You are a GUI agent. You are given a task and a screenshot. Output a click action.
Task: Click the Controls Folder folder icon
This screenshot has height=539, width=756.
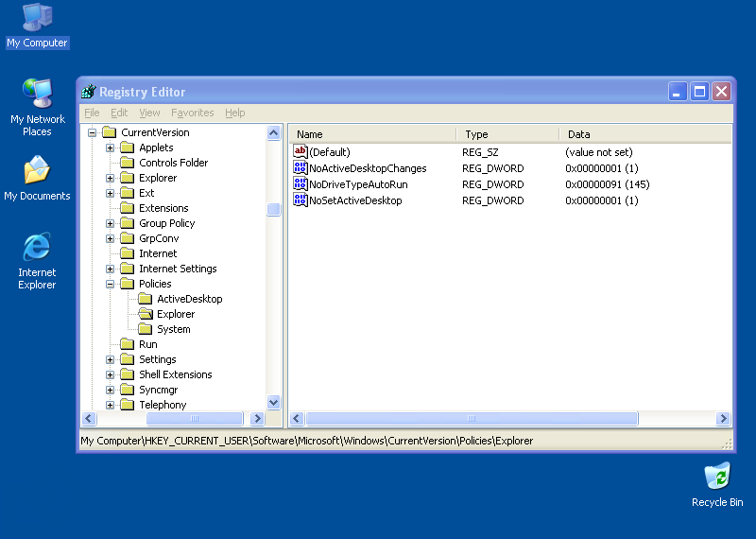click(128, 163)
